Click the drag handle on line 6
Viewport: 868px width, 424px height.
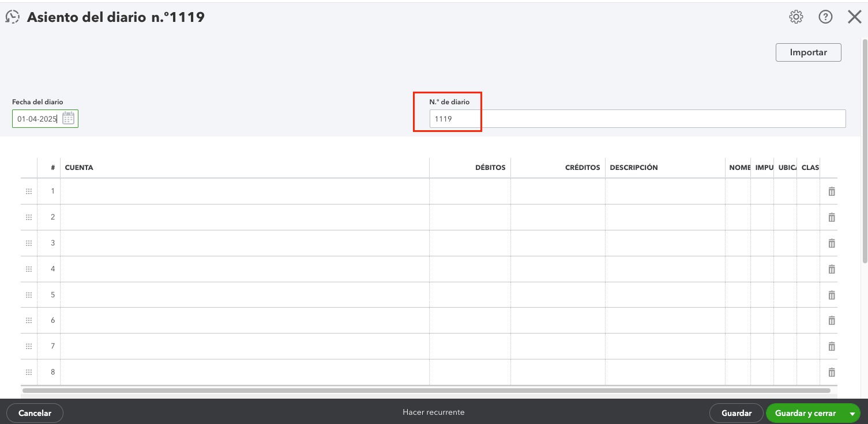[29, 320]
